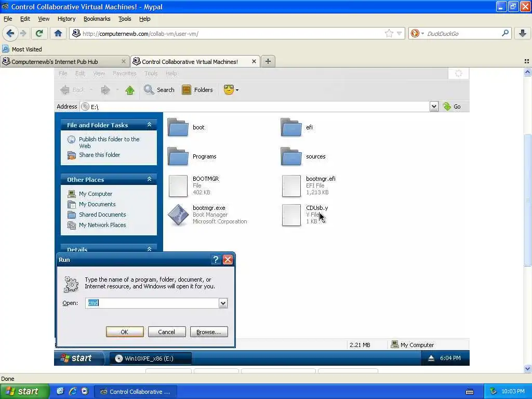Viewport: 532px width, 399px height.
Task: Click Share this folder link
Action: coord(99,155)
